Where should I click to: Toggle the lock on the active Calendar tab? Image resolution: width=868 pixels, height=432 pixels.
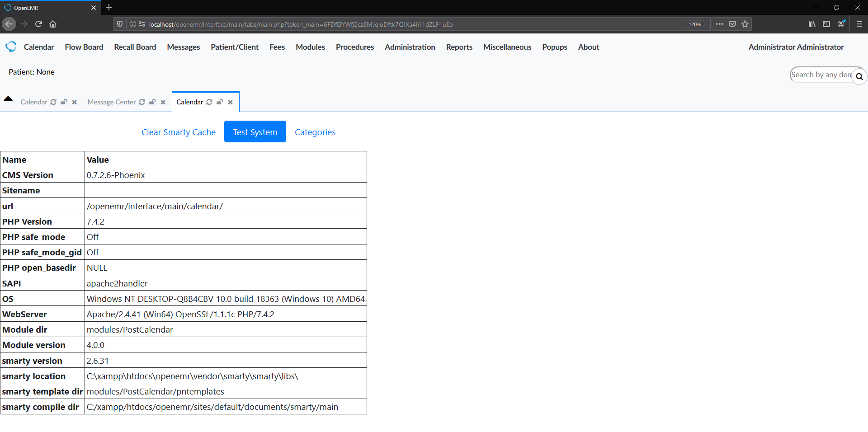220,102
